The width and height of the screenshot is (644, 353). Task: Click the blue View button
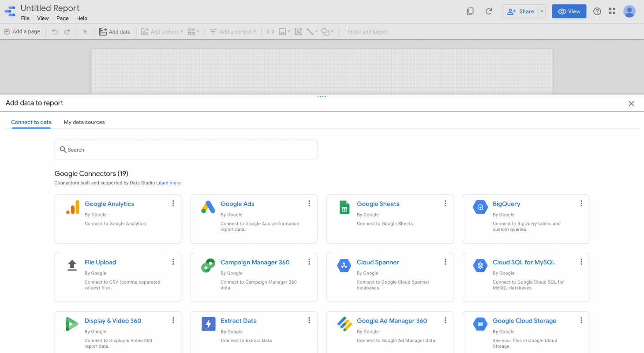[x=569, y=11]
